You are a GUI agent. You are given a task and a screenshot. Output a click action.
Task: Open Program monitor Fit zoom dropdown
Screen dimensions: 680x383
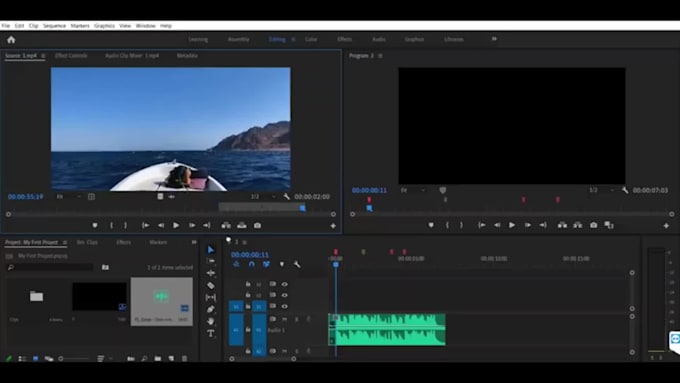pos(412,190)
